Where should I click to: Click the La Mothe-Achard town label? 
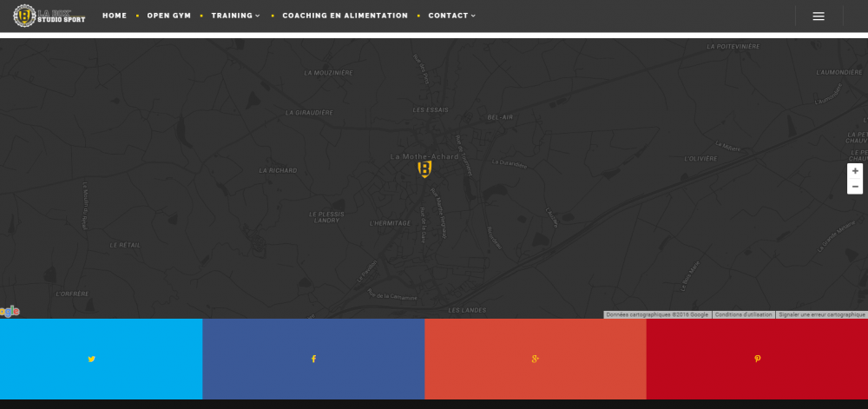coord(424,155)
